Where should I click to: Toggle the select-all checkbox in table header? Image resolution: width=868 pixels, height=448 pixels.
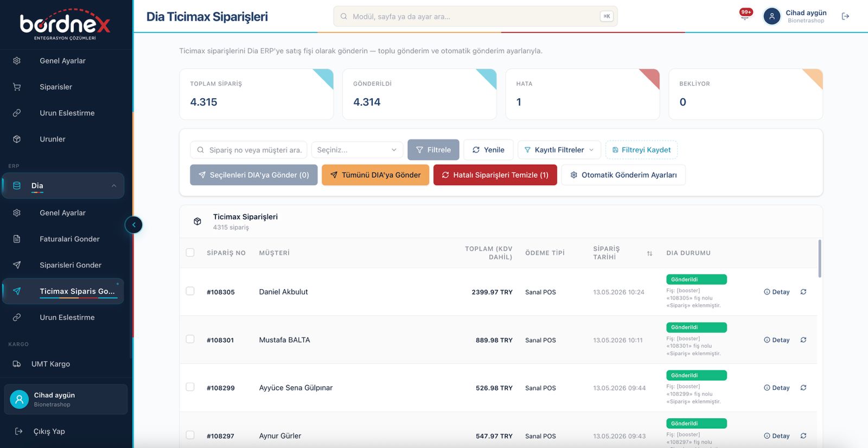[x=190, y=253]
